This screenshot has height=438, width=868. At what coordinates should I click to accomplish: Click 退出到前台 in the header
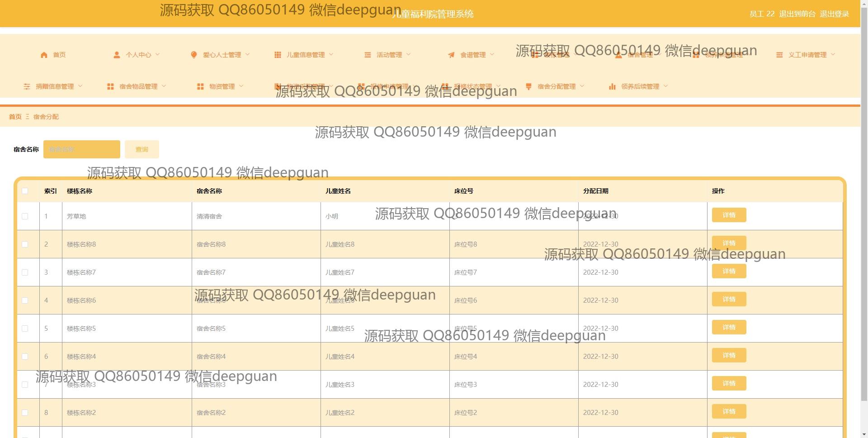point(797,14)
